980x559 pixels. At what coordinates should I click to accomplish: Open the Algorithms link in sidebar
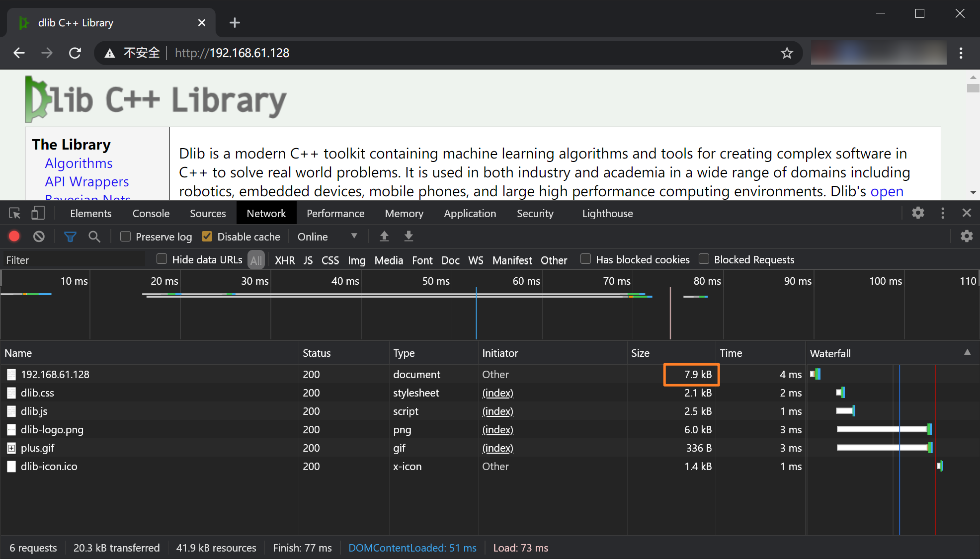coord(79,163)
